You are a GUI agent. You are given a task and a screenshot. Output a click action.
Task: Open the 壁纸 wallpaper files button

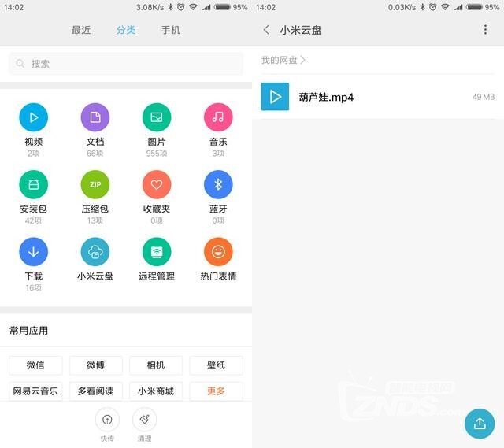(x=216, y=365)
